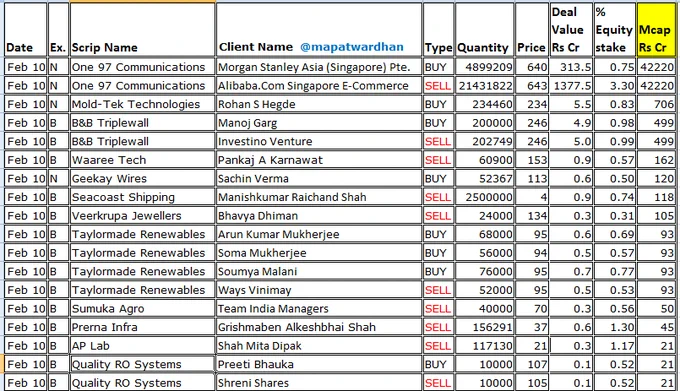This screenshot has width=680, height=391.
Task: Click equity stake 3.30 cell
Action: point(615,86)
